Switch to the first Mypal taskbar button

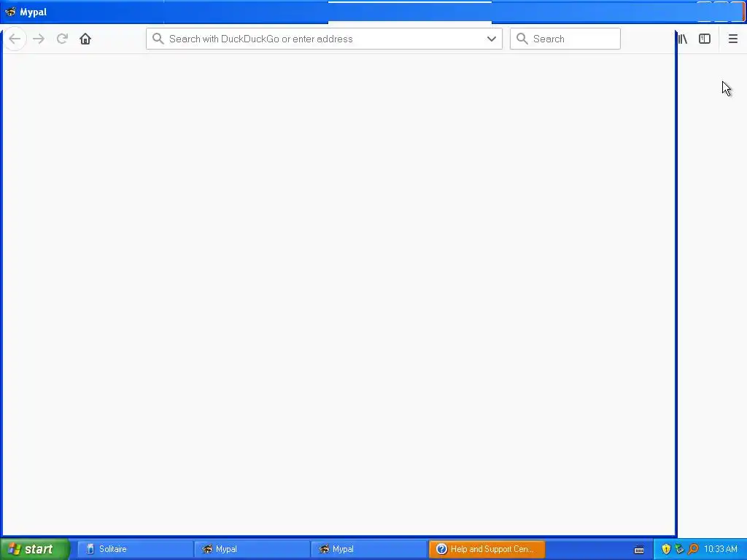[x=252, y=549]
